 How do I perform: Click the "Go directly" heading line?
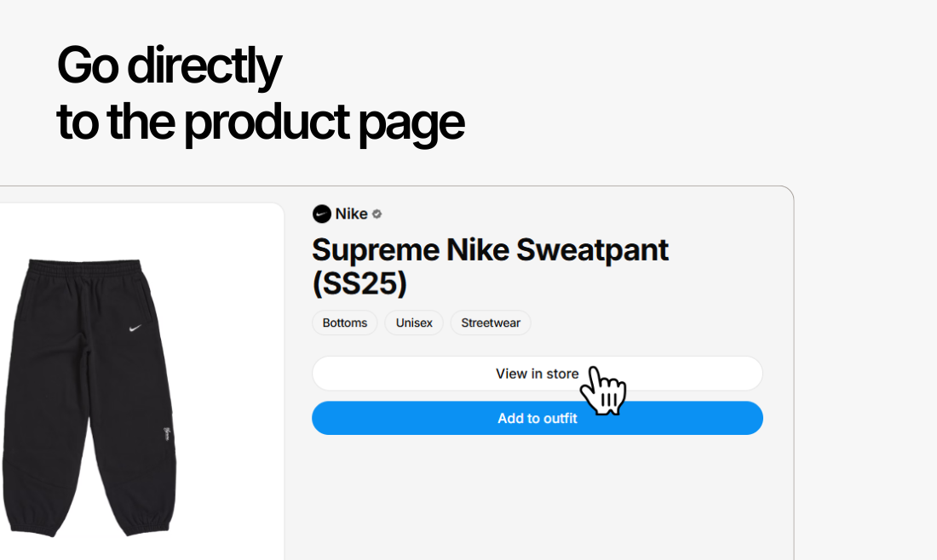coord(169,66)
